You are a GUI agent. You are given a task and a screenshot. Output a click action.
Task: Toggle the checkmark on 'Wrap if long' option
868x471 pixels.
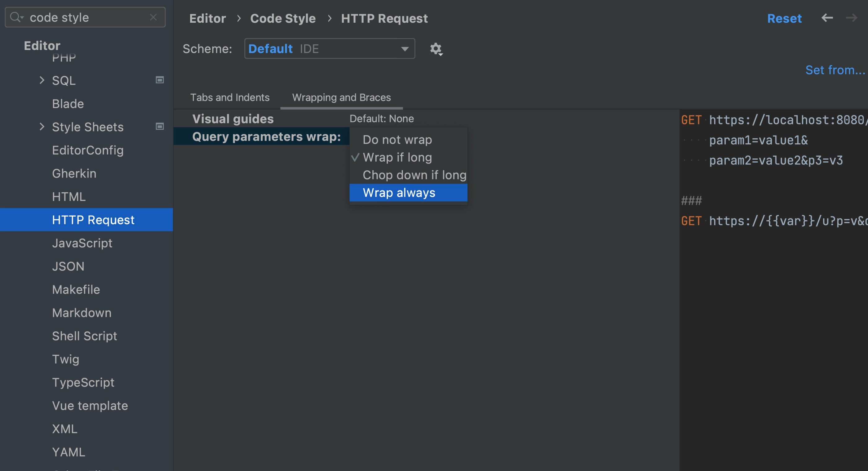(x=397, y=157)
